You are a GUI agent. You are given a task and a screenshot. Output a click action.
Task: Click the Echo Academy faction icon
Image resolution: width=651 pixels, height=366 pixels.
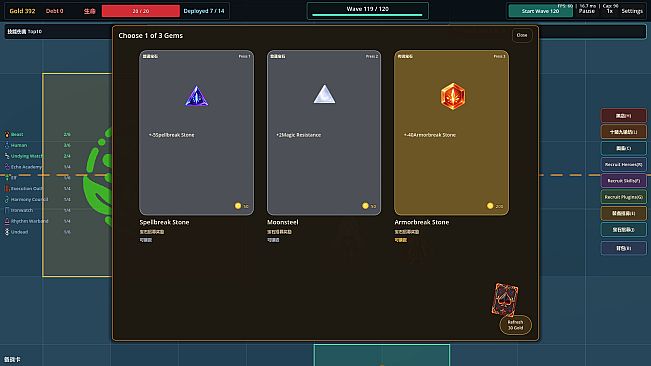point(7,167)
